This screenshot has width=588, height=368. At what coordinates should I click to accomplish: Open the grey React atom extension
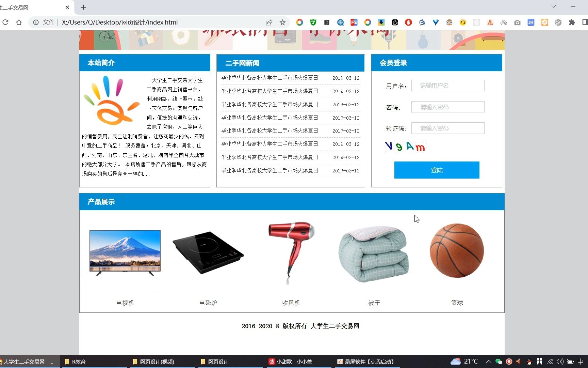pos(558,22)
